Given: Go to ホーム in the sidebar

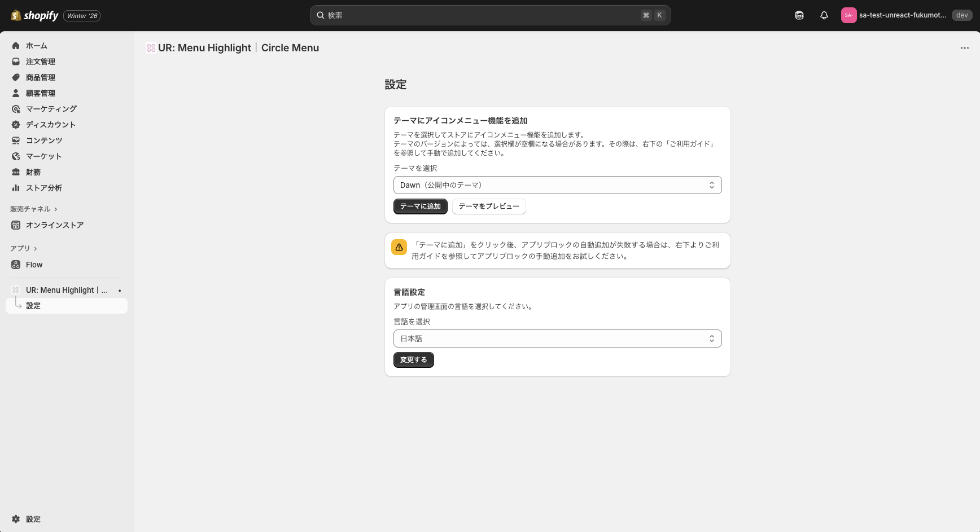Looking at the screenshot, I should click(36, 46).
